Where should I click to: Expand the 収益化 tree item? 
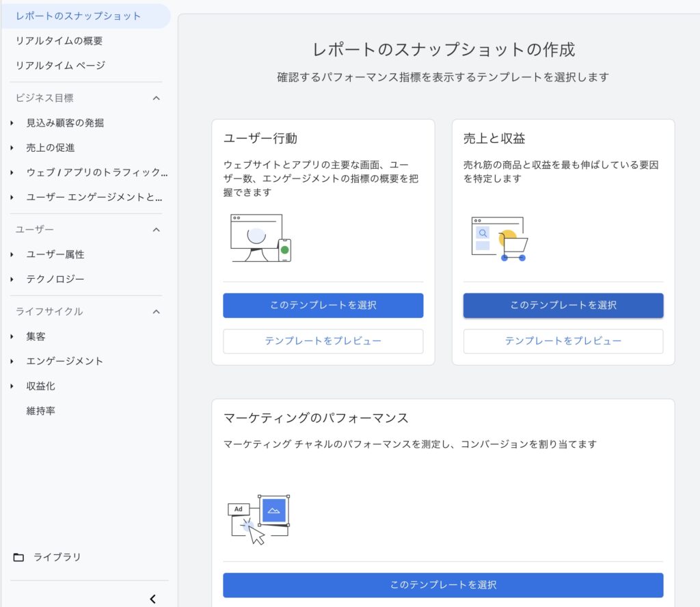tap(12, 386)
